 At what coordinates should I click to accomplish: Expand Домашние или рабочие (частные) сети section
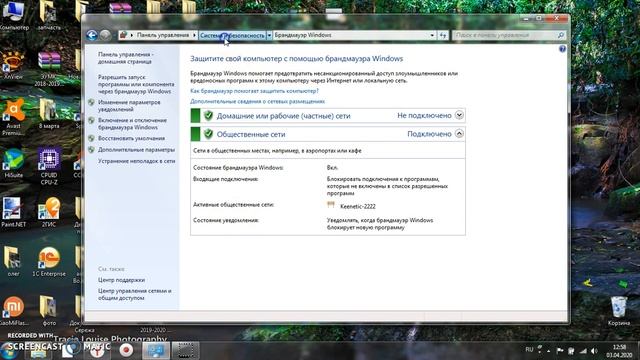click(x=459, y=115)
